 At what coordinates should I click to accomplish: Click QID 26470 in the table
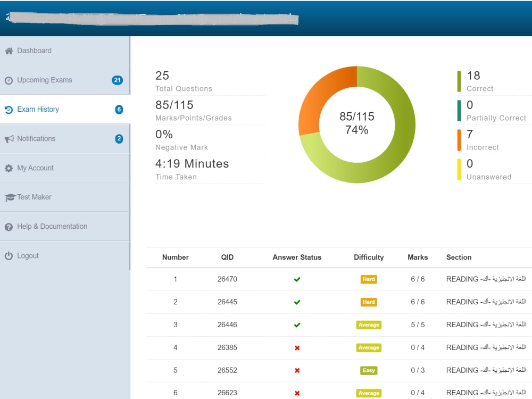[227, 279]
